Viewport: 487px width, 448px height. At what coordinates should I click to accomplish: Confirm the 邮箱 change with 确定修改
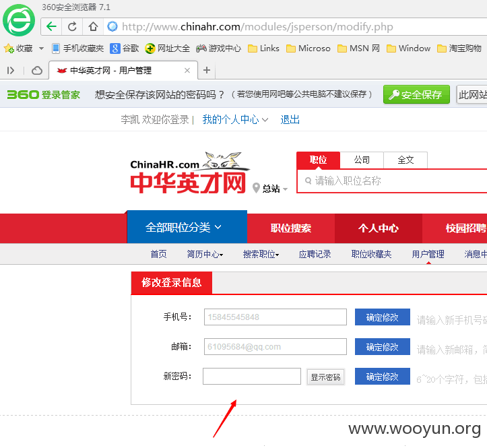tap(383, 347)
